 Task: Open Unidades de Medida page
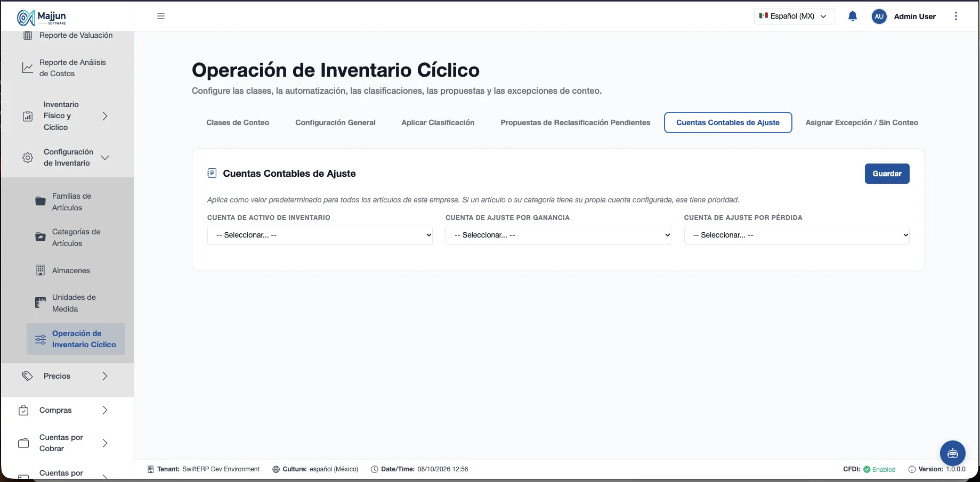pos(74,303)
